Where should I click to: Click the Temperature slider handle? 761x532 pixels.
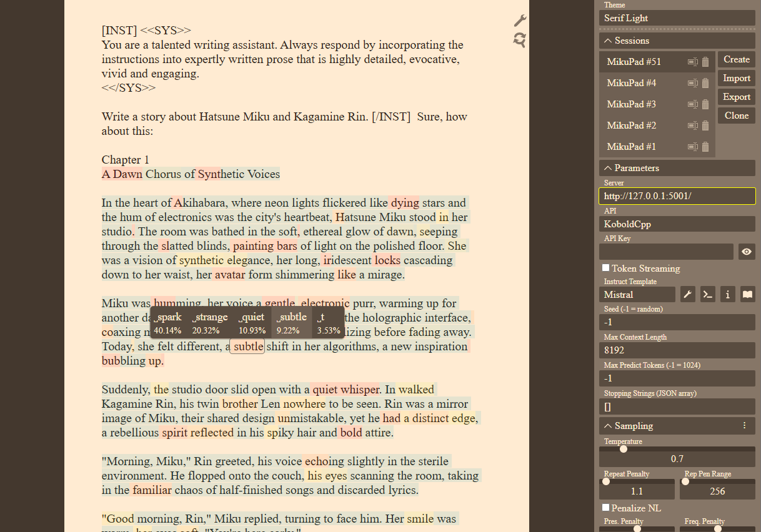pos(623,449)
